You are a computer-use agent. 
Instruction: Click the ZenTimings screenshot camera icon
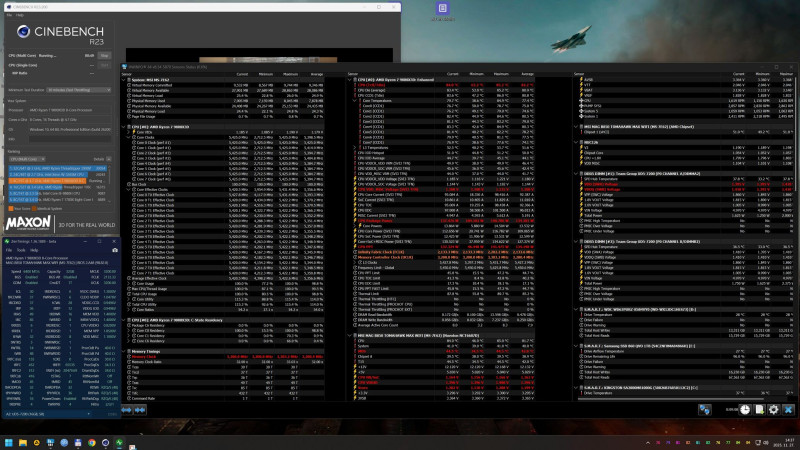[x=115, y=250]
